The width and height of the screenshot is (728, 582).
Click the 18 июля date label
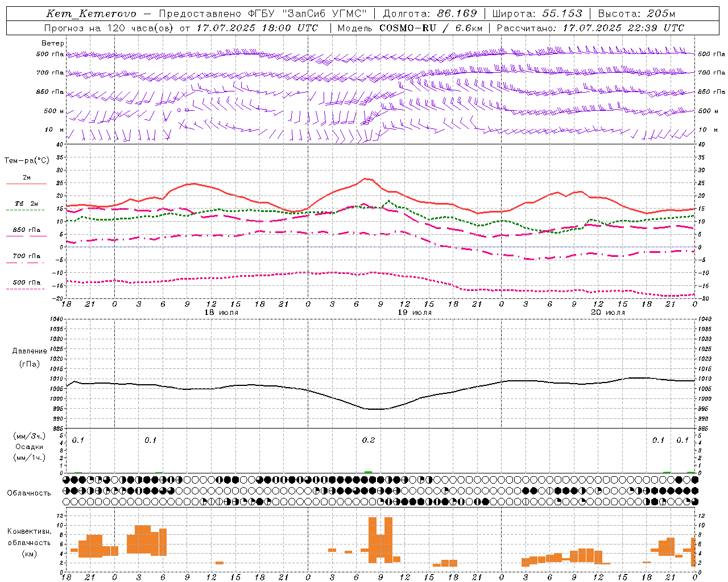click(221, 313)
